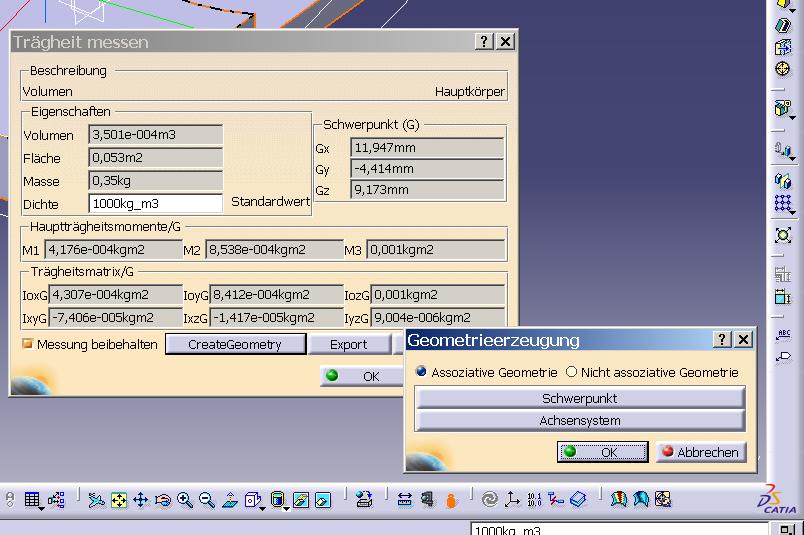Screen dimensions: 804x535
Task: Click the M1 value 4,176e-004kgm2
Action: [x=113, y=250]
